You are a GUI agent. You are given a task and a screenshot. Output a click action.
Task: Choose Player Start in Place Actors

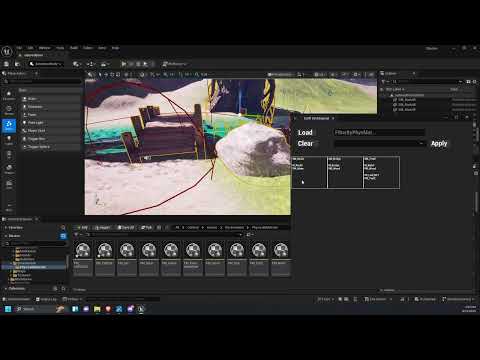tap(50, 131)
